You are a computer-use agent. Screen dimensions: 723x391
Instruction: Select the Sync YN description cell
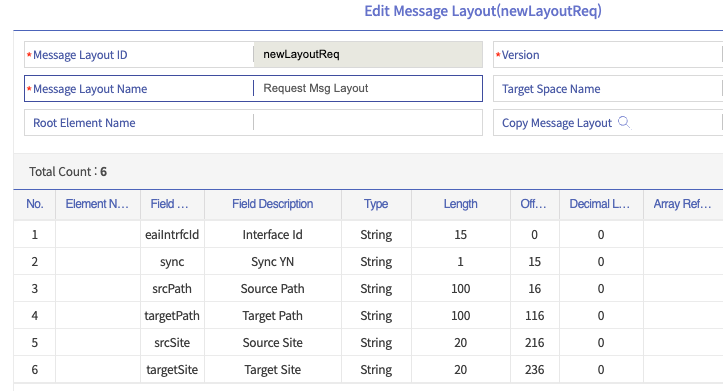point(273,262)
